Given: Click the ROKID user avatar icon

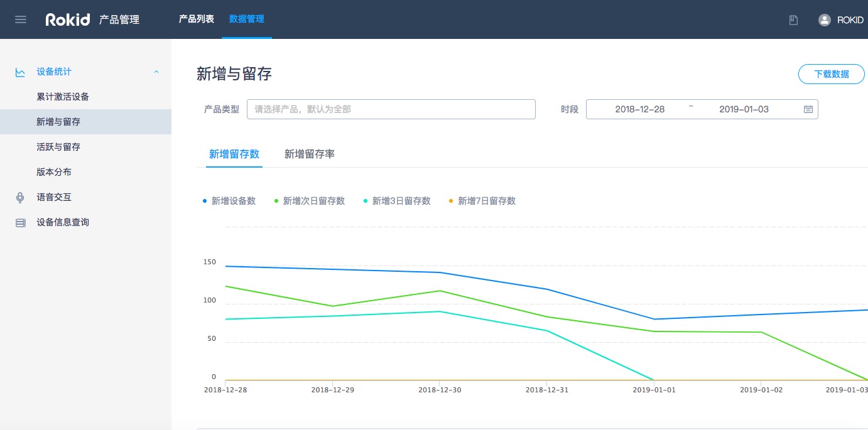Looking at the screenshot, I should (x=824, y=20).
